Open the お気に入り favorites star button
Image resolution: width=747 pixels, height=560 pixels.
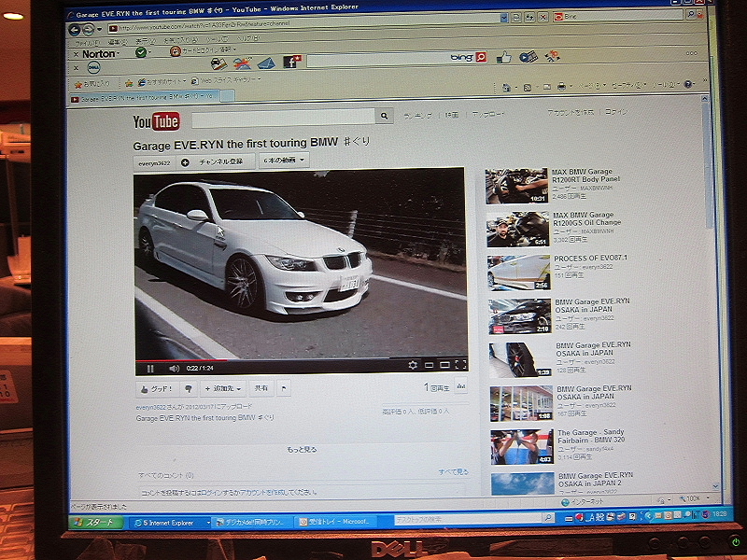[92, 84]
